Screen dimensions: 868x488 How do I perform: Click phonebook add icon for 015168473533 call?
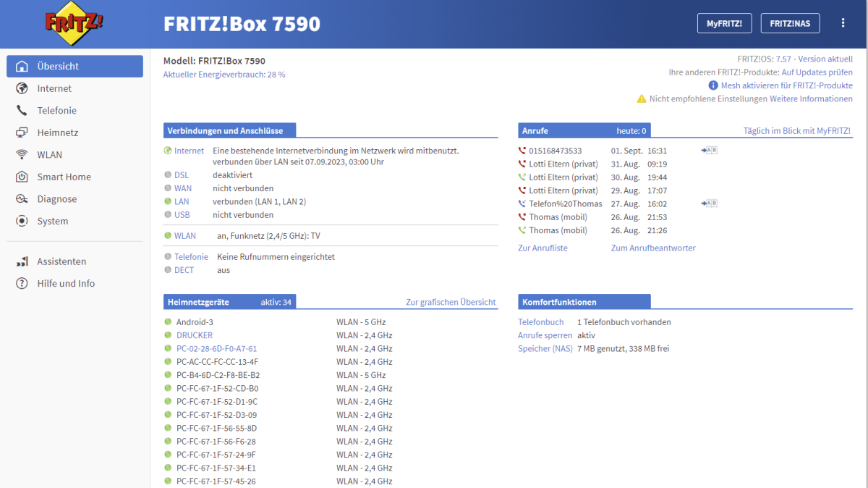[709, 151]
